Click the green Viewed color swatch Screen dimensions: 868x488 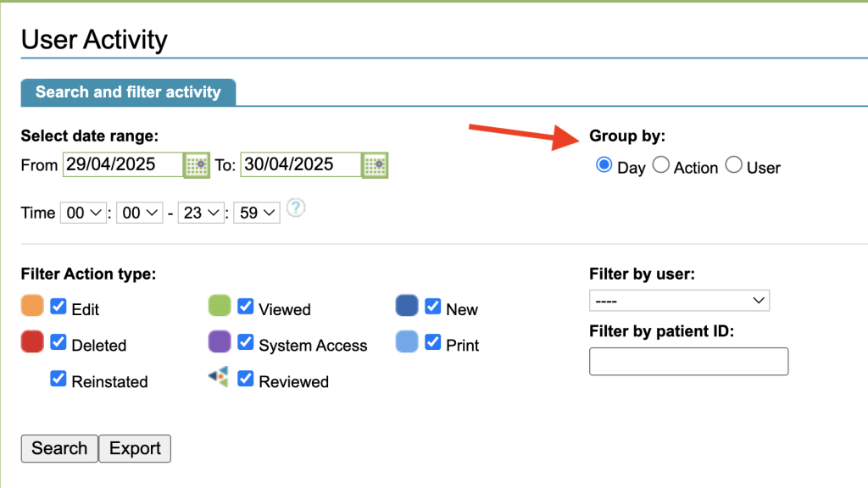[220, 306]
